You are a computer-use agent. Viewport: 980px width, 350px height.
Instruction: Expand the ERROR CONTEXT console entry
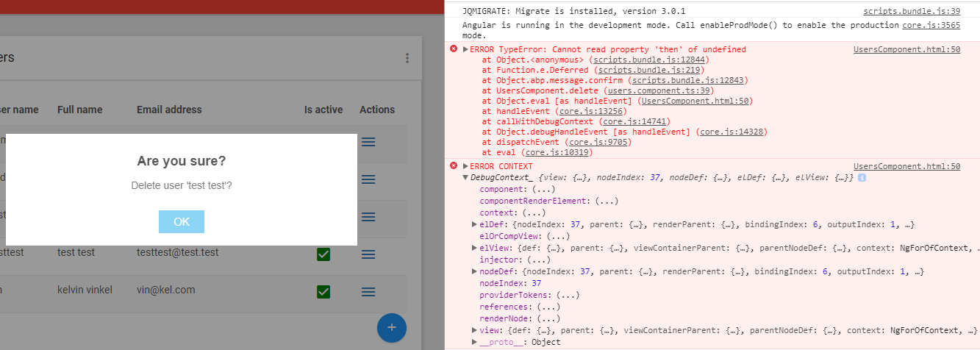[465, 166]
